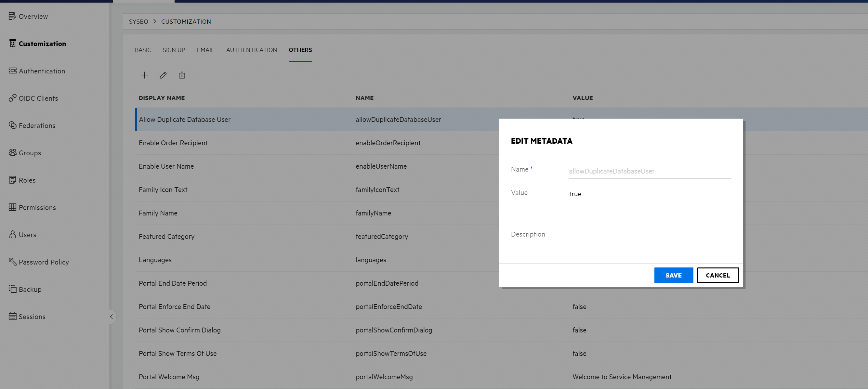This screenshot has width=868, height=389.
Task: Open Overview in the sidebar
Action: [33, 16]
